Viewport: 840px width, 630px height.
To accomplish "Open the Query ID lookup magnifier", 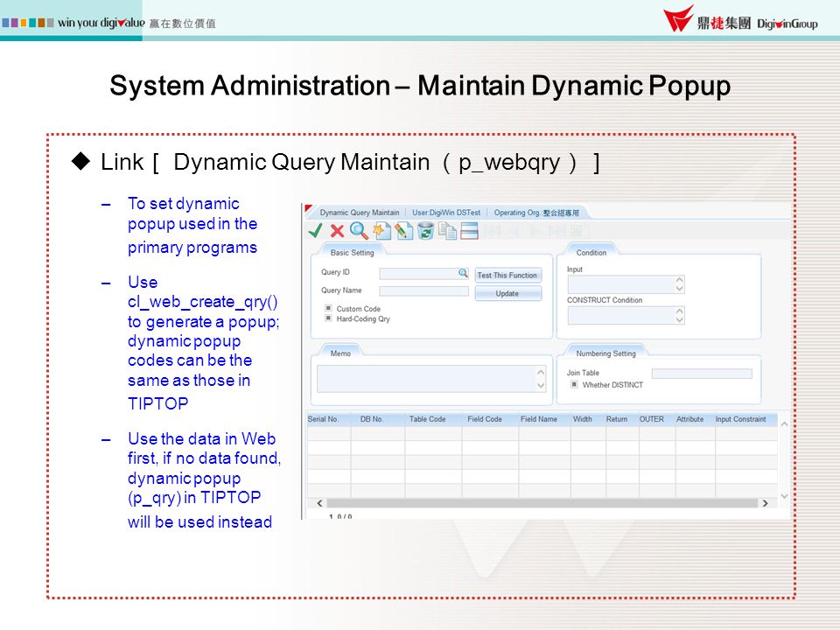I will click(463, 273).
